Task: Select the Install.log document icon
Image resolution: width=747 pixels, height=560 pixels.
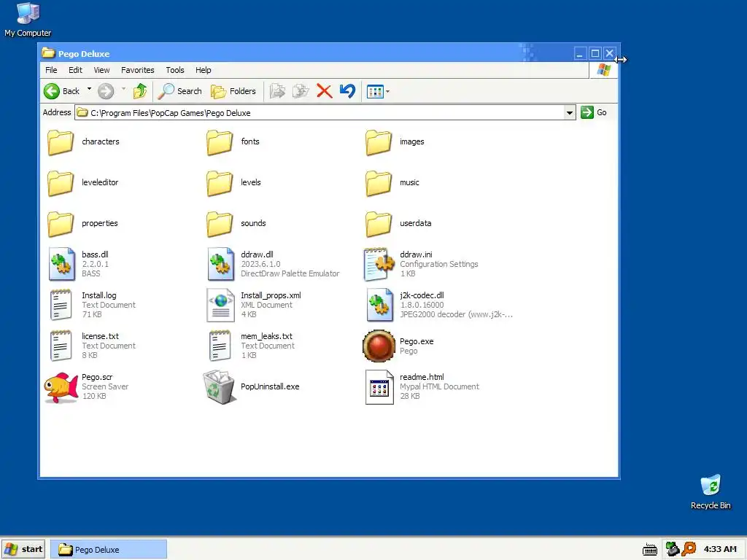Action: (61, 306)
